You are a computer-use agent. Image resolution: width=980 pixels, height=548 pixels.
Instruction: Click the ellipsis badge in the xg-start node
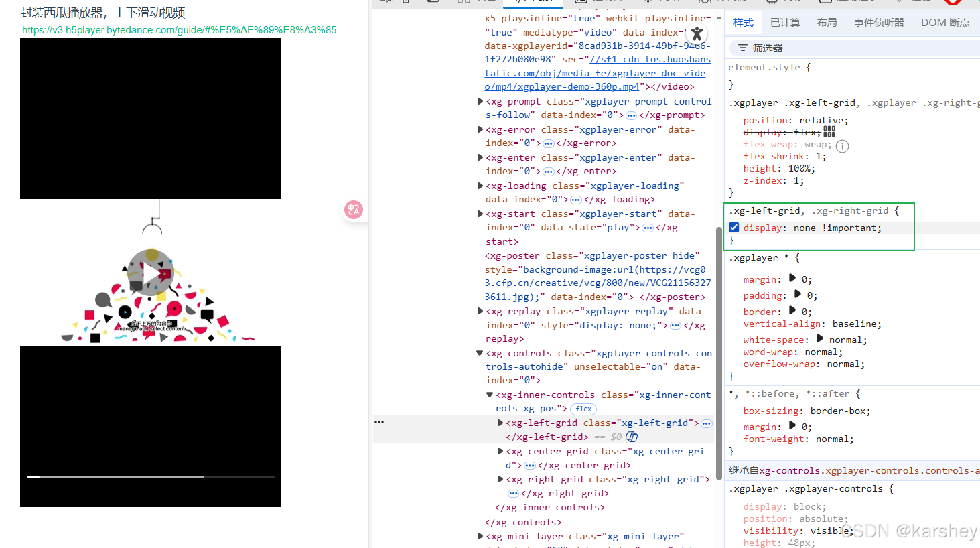(x=648, y=228)
